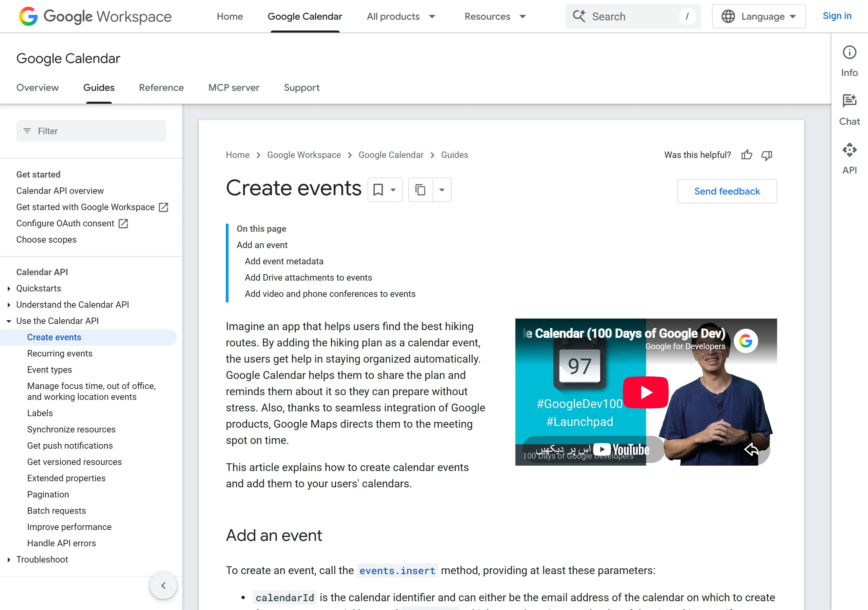Click the Send feedback button

click(x=727, y=191)
